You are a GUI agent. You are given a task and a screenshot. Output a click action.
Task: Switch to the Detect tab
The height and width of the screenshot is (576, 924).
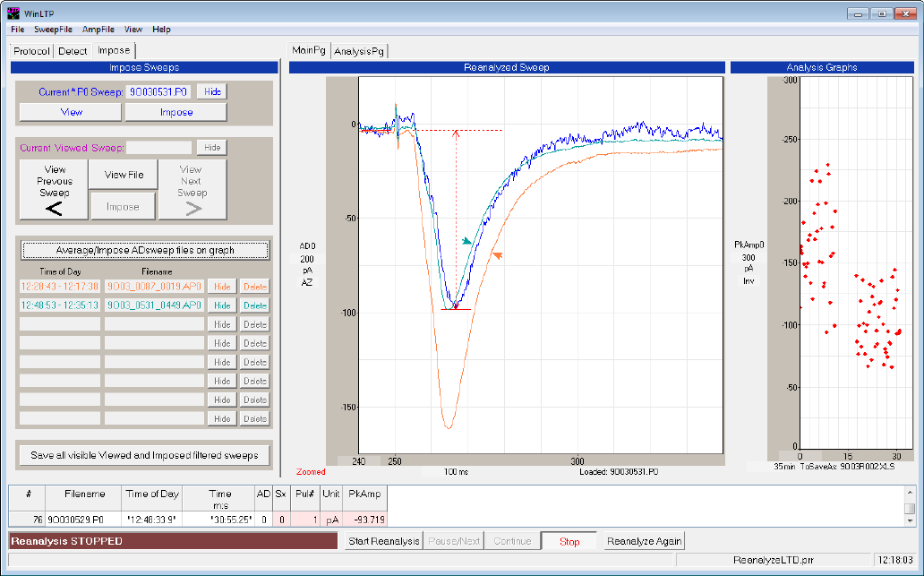click(73, 51)
